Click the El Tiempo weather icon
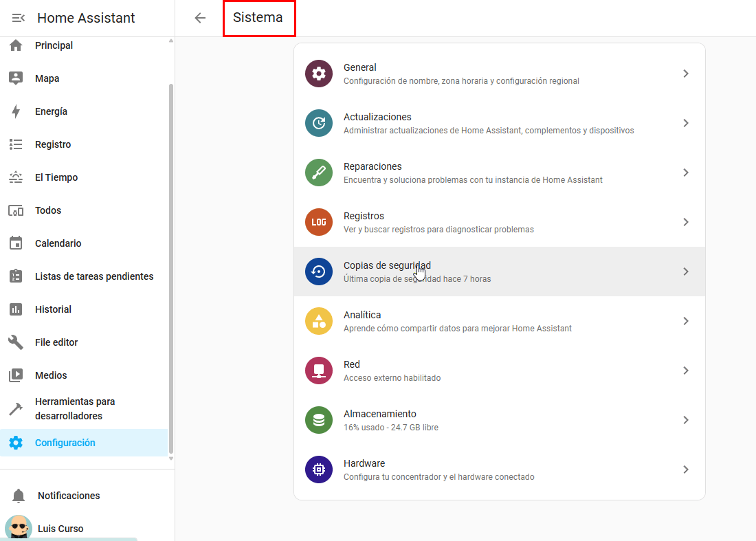 click(16, 177)
